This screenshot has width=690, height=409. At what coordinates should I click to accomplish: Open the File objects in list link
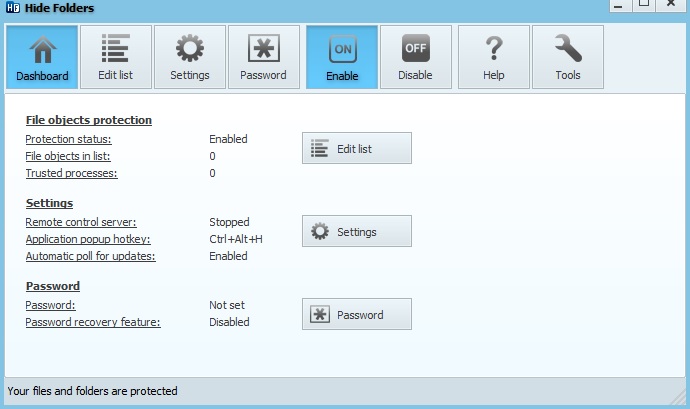(68, 156)
